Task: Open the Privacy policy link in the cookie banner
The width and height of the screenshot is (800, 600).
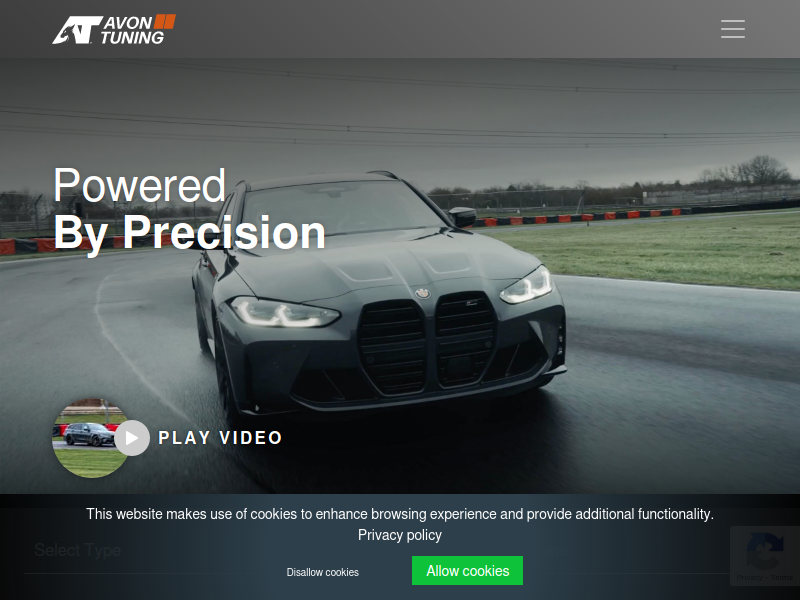Action: (400, 535)
